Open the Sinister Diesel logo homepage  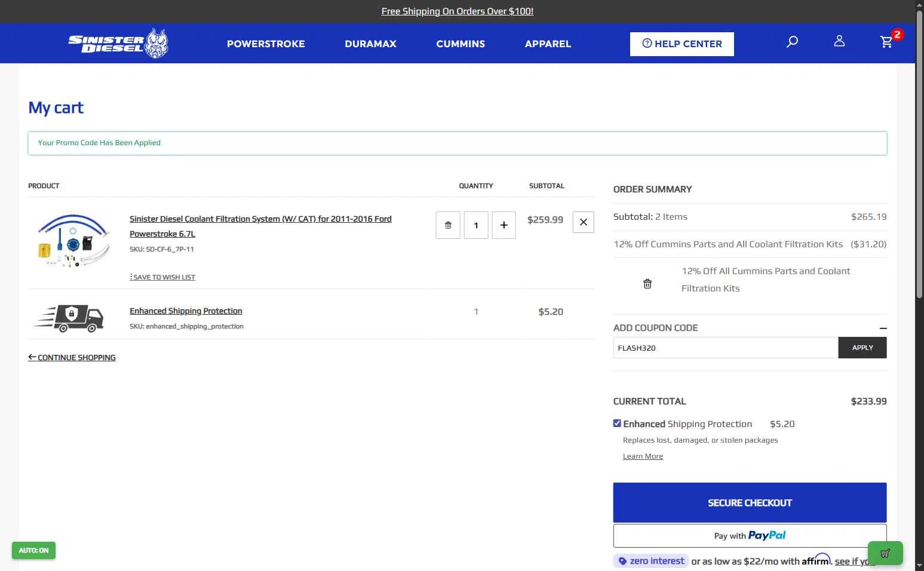(118, 43)
